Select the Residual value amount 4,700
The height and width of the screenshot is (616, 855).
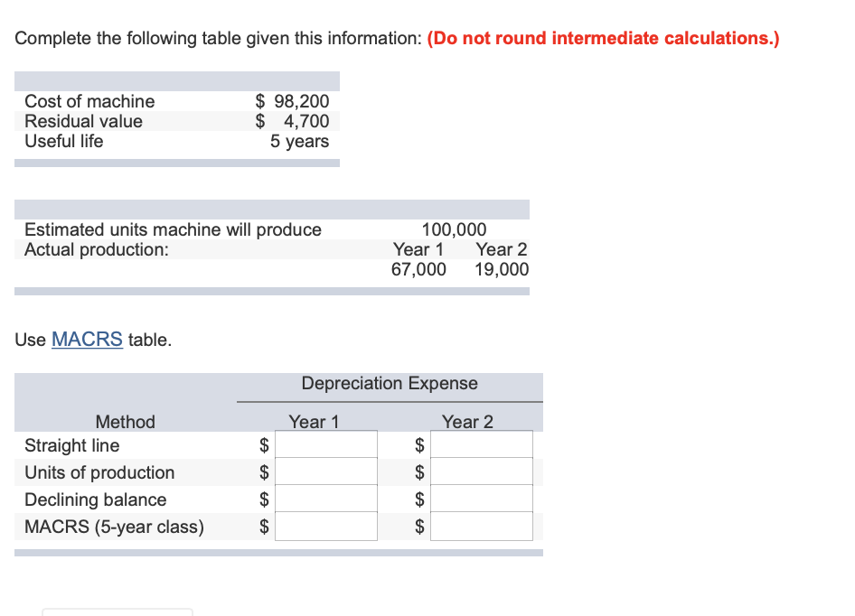(x=305, y=121)
